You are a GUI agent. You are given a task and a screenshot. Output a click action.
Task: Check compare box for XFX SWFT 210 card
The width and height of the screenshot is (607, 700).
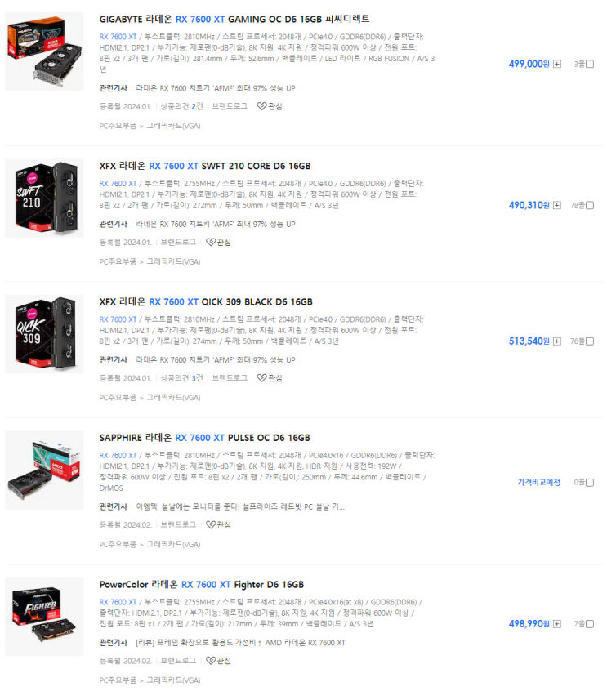pyautogui.click(x=590, y=205)
